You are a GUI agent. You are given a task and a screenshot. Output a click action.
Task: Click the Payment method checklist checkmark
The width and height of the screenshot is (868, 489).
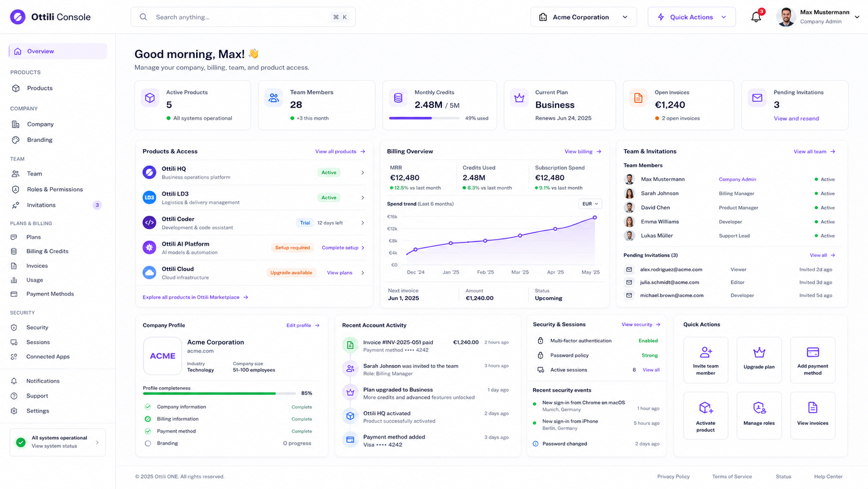pos(148,431)
